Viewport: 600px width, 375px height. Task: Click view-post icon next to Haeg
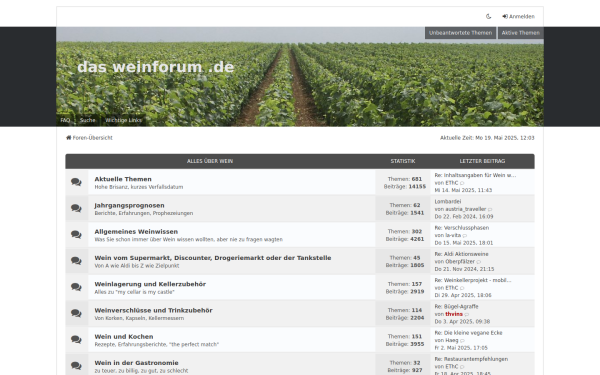tap(462, 341)
